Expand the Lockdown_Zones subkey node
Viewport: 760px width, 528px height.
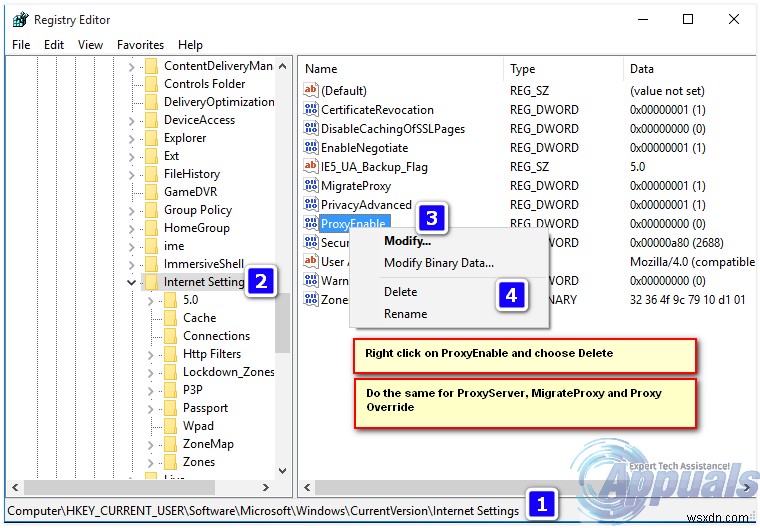pos(151,373)
